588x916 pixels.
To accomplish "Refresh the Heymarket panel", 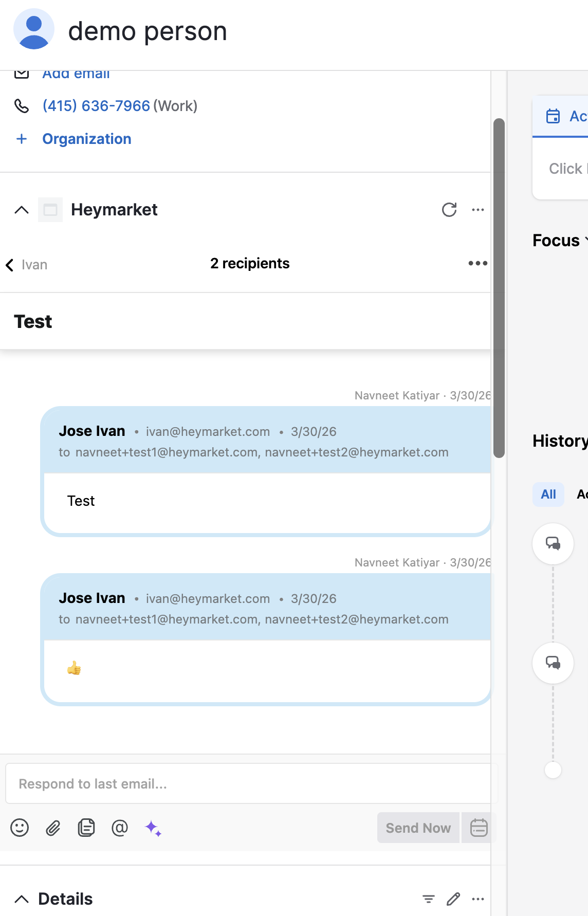I will [x=449, y=210].
